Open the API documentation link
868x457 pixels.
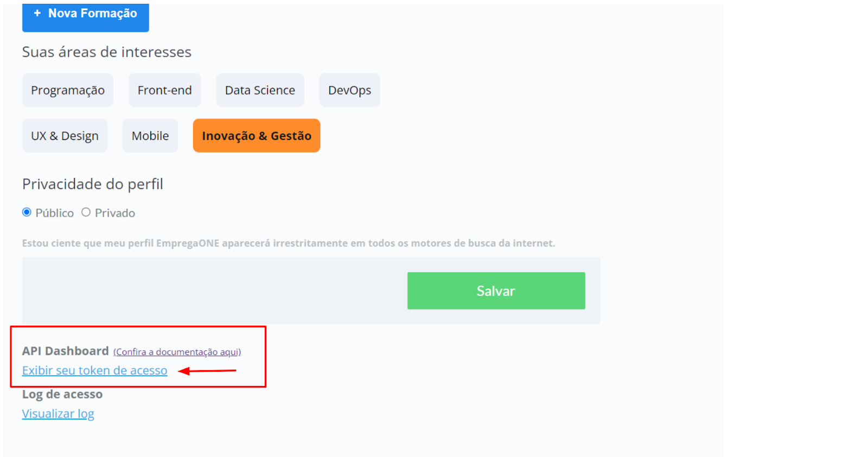[176, 352]
